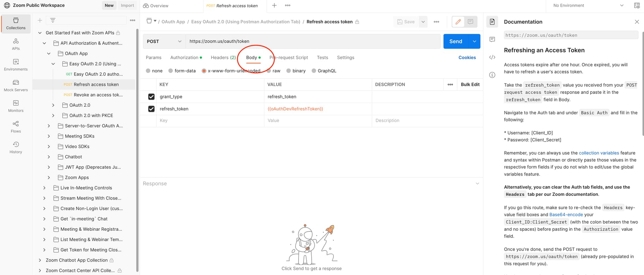Open the Flows sidebar section
This screenshot has width=644, height=275.
coord(16,127)
